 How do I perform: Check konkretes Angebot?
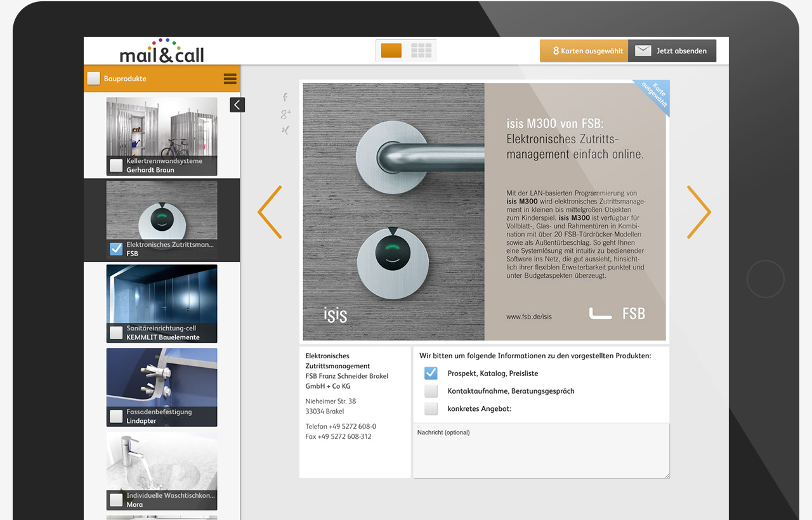(x=431, y=408)
